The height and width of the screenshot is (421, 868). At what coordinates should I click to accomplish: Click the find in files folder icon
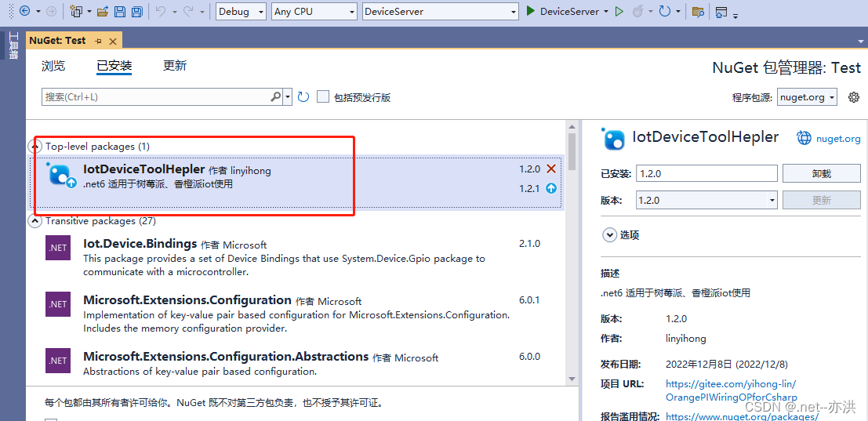698,12
